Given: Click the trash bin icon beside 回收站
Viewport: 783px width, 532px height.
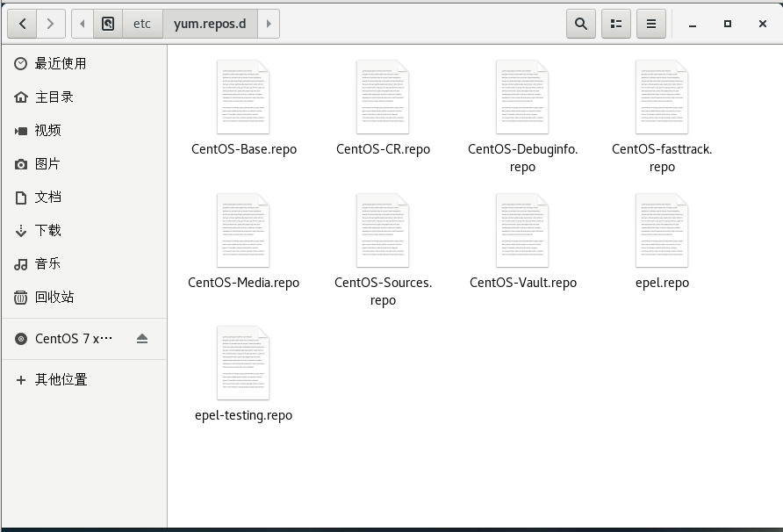Looking at the screenshot, I should [x=20, y=298].
